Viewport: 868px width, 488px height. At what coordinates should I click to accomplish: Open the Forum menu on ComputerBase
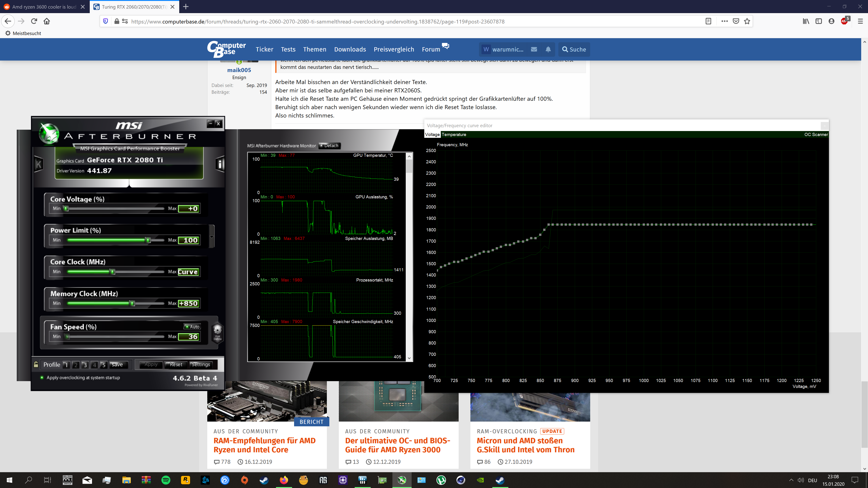click(430, 49)
